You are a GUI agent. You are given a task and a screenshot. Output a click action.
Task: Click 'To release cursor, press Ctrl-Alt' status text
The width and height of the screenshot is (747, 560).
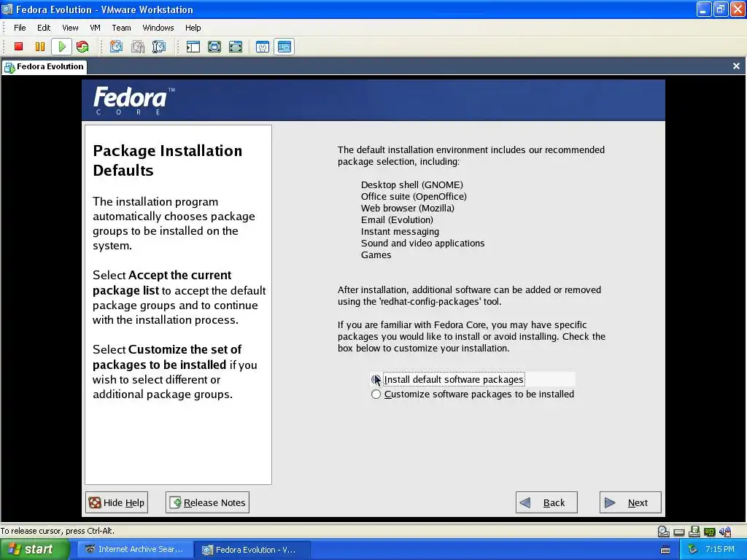pyautogui.click(x=57, y=531)
